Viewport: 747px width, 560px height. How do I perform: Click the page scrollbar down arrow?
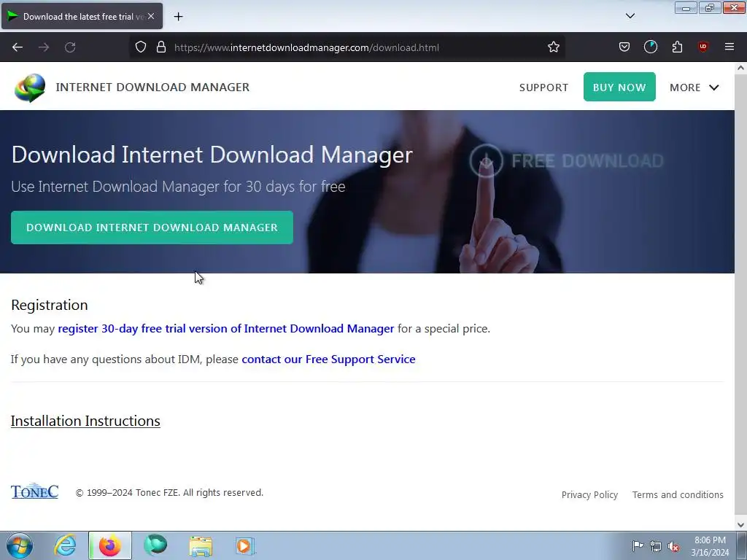740,525
